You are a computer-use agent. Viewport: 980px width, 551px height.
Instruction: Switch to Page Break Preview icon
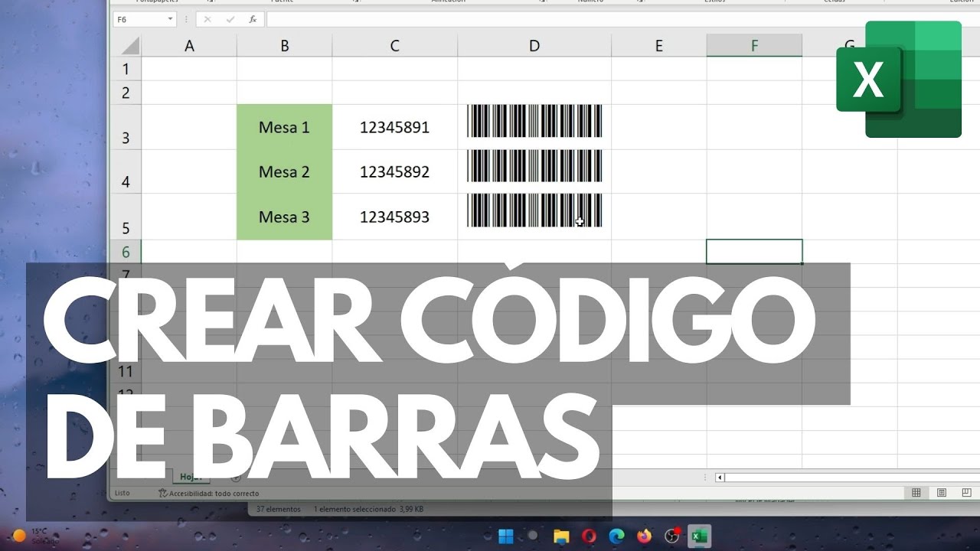pos(968,493)
